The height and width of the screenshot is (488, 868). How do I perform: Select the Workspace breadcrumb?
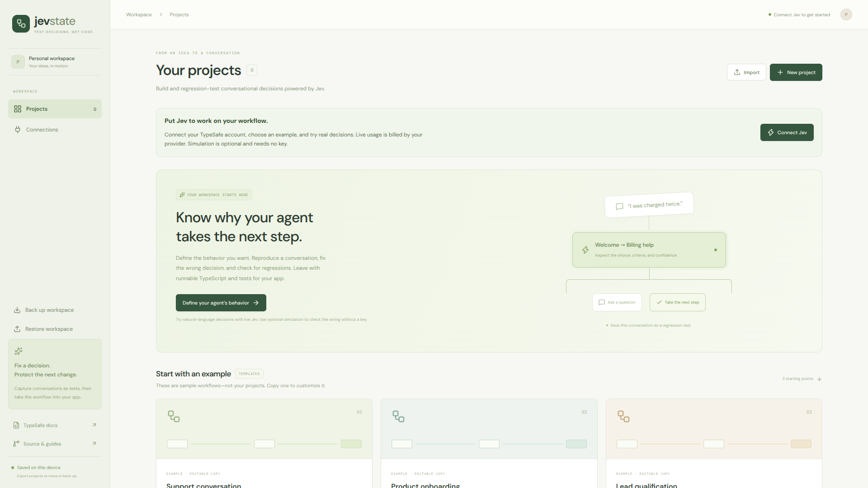(139, 14)
